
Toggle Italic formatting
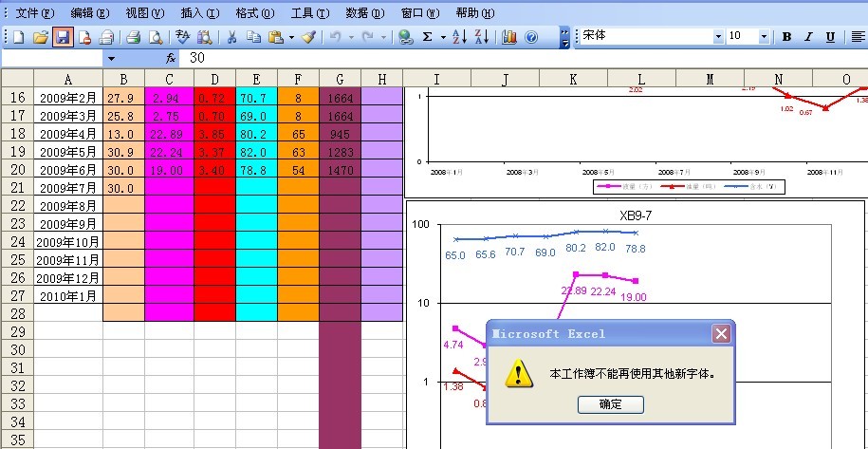[809, 37]
